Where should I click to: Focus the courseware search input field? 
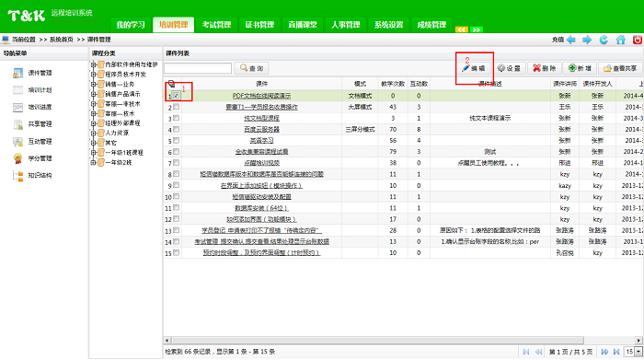(198, 68)
